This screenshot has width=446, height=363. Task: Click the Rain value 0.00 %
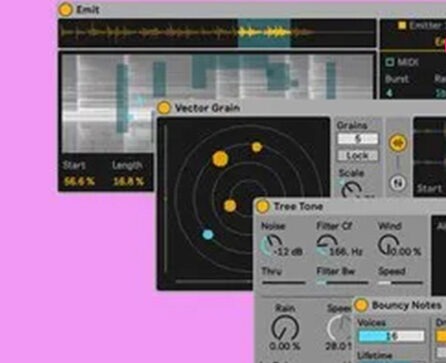click(x=285, y=347)
